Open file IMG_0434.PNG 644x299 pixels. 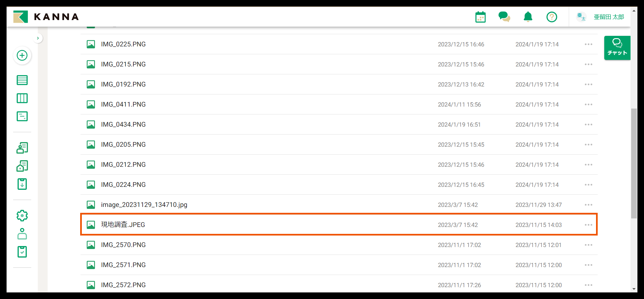coord(123,125)
